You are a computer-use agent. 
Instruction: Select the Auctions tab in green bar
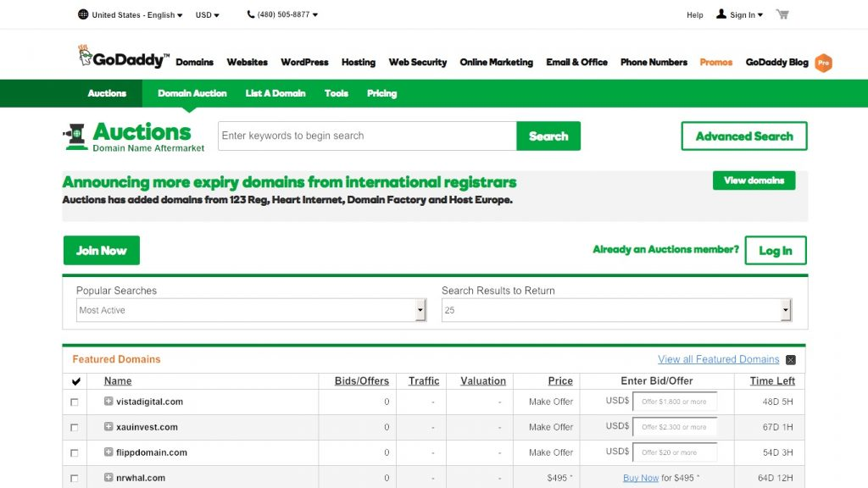[107, 93]
